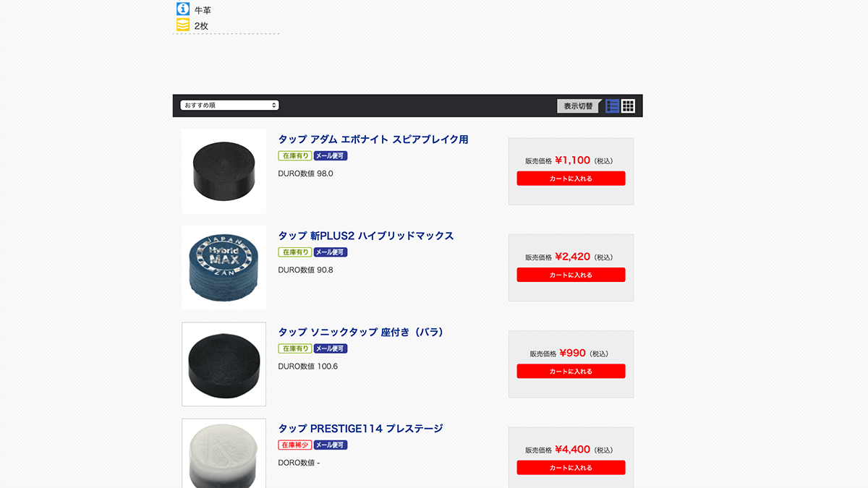Click the メール便可 badge on Adam ebonite tip
Viewport: 868px width, 488px height.
click(331, 155)
